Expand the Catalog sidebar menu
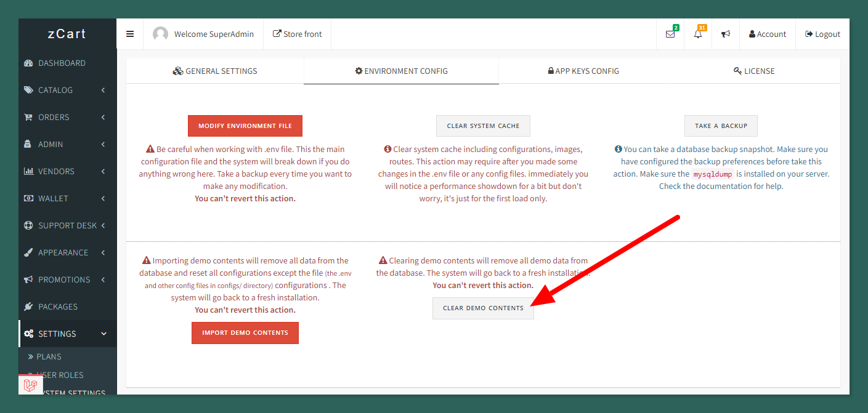The width and height of the screenshot is (868, 413). [x=65, y=90]
